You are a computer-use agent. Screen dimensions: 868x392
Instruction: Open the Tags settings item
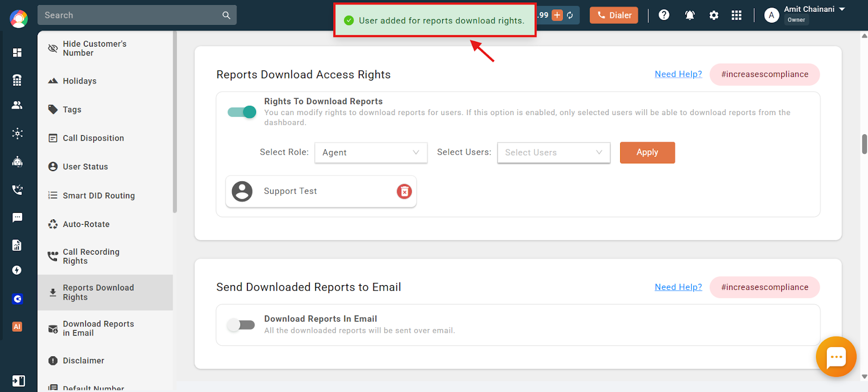click(105, 110)
